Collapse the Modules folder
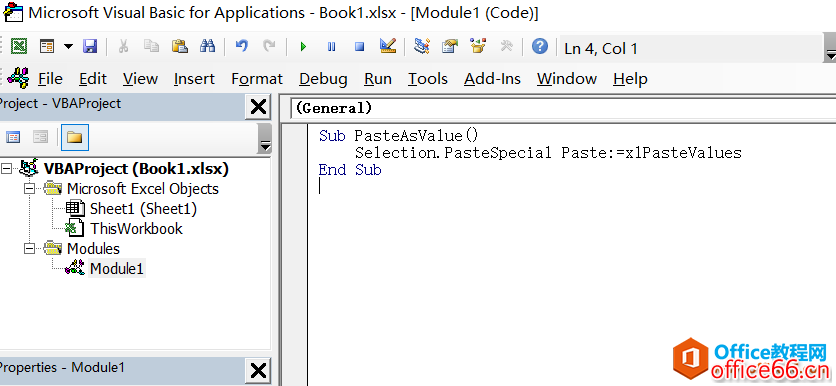The image size is (836, 386). point(29,248)
